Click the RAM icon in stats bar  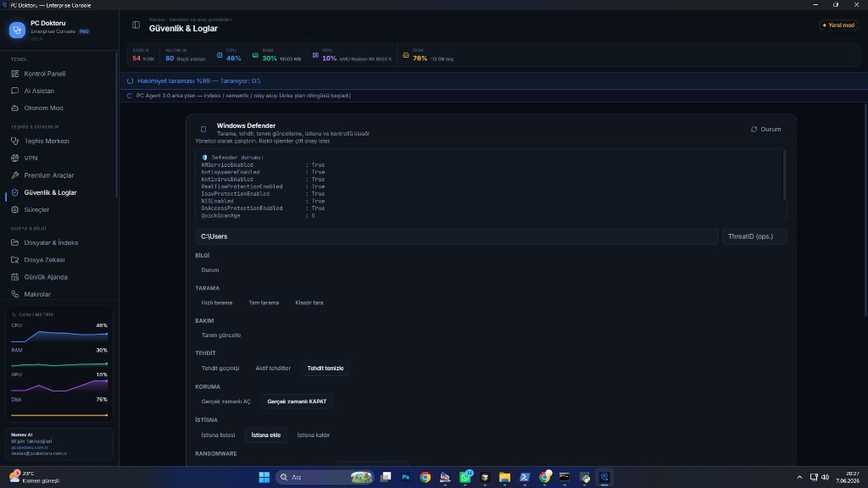coord(255,55)
